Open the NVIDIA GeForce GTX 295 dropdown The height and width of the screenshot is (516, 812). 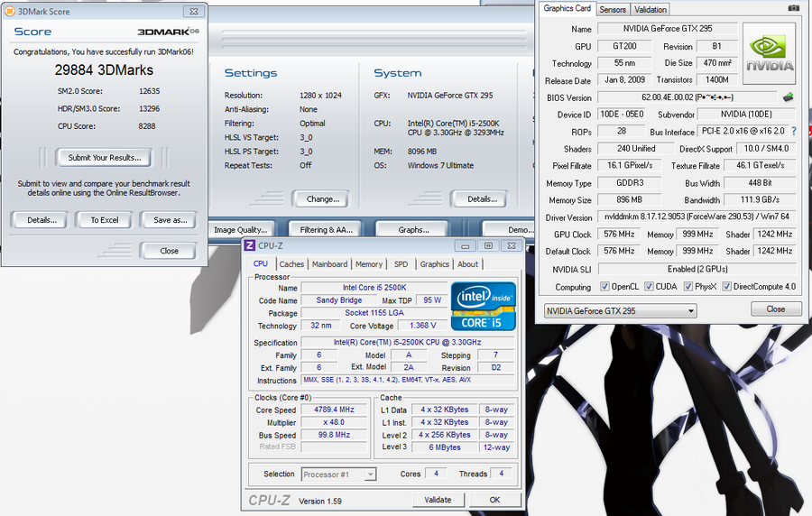(620, 310)
